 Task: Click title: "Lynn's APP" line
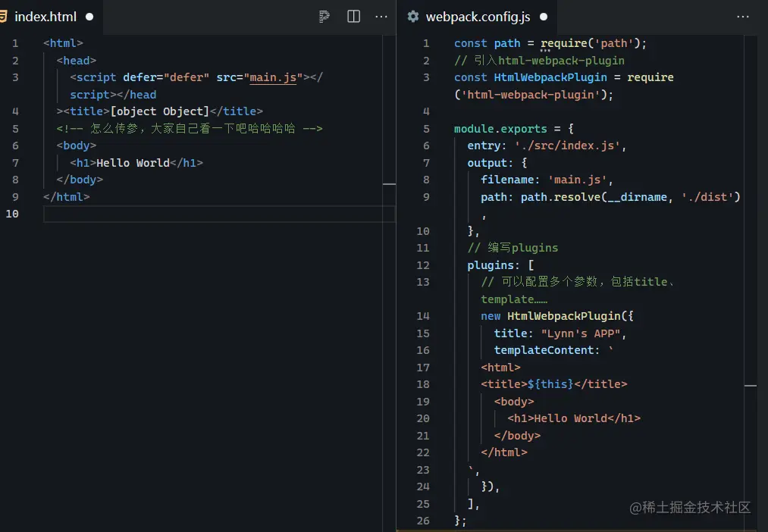coord(560,333)
